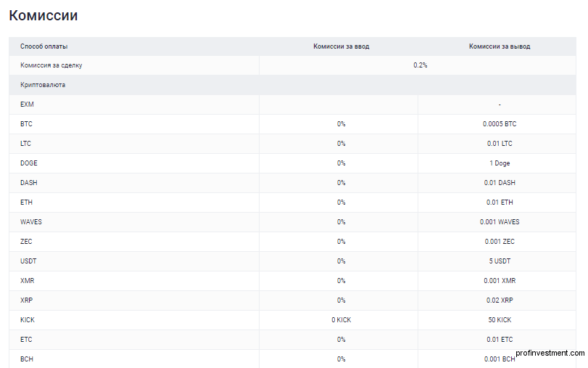This screenshot has width=588, height=368.
Task: Click the EXM withdrawal fee dash
Action: (500, 105)
